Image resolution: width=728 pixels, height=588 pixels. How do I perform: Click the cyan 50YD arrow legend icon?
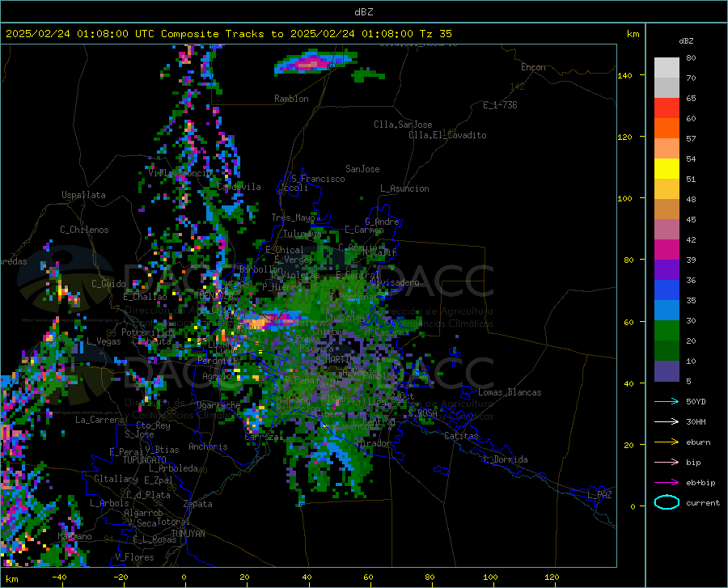pos(667,401)
